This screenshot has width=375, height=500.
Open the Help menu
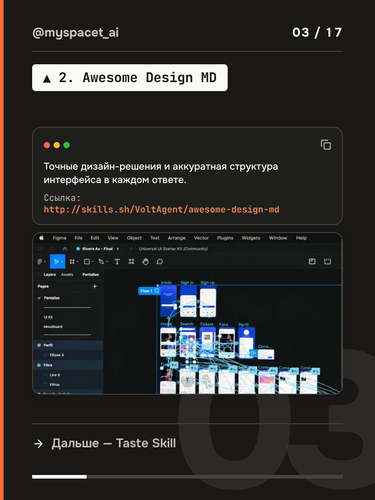click(x=301, y=238)
